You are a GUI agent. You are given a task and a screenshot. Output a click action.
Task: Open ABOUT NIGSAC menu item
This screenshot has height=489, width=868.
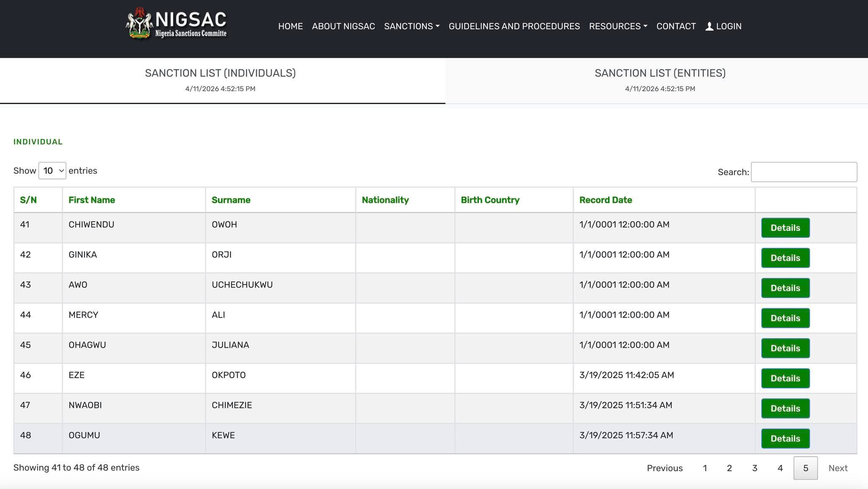tap(343, 26)
